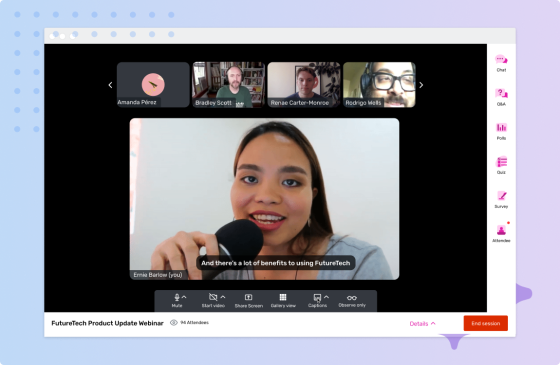Screen dimensions: 560x365
Task: Select Bradley Scott's video thumbnail
Action: (x=229, y=85)
